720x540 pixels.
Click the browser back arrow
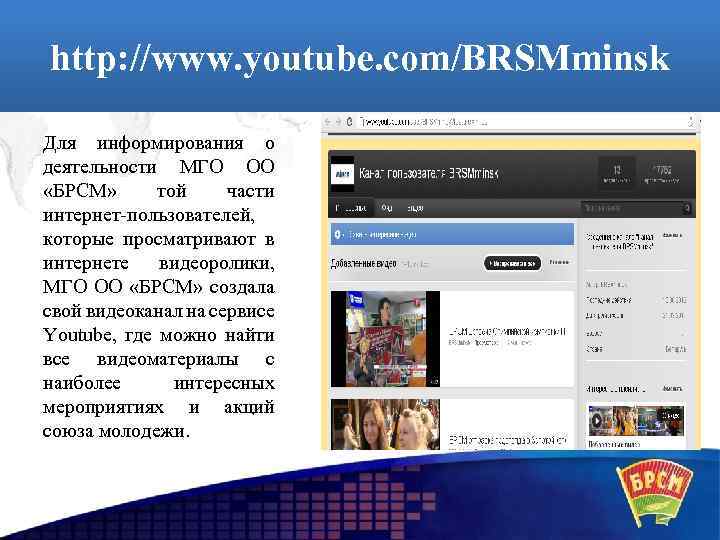pos(327,122)
